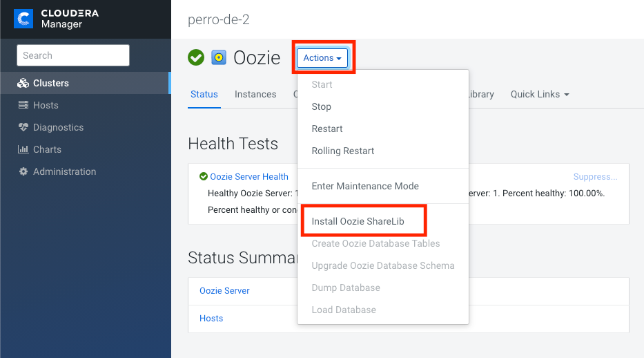The height and width of the screenshot is (358, 644).
Task: Select Rolling Restart menu entry
Action: click(x=343, y=151)
